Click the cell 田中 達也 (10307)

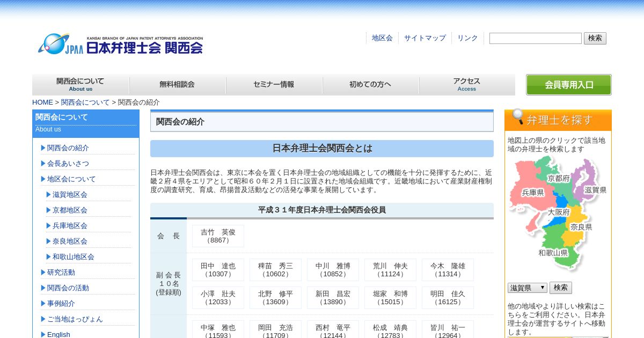point(218,270)
